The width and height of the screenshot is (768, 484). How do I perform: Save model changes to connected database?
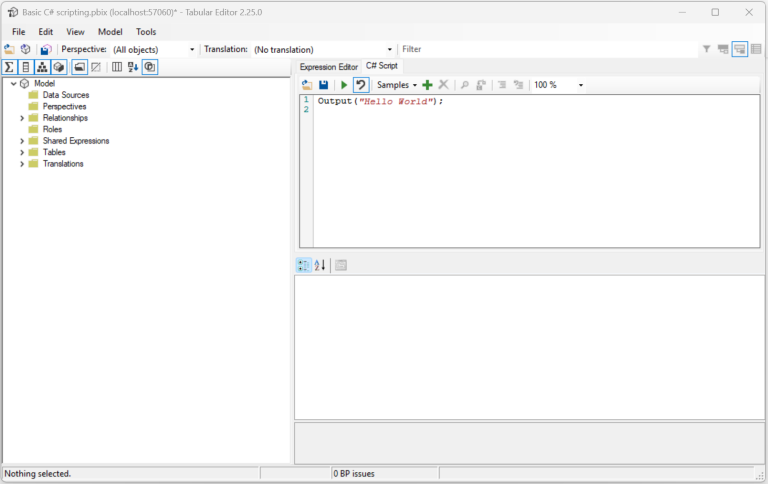[x=46, y=49]
